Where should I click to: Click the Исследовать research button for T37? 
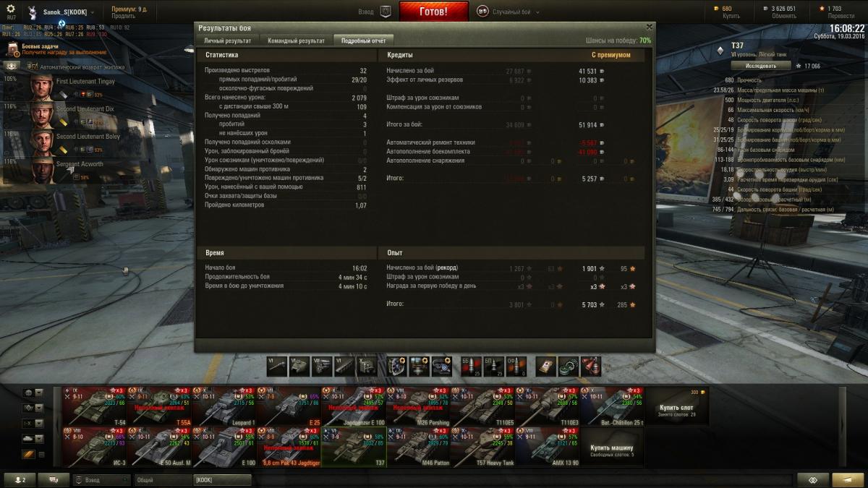click(x=760, y=66)
